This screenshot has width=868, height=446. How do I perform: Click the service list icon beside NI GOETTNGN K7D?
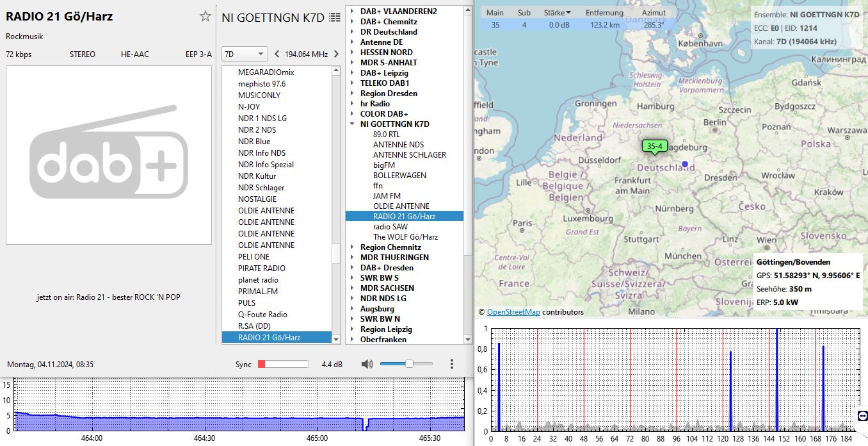(x=334, y=17)
